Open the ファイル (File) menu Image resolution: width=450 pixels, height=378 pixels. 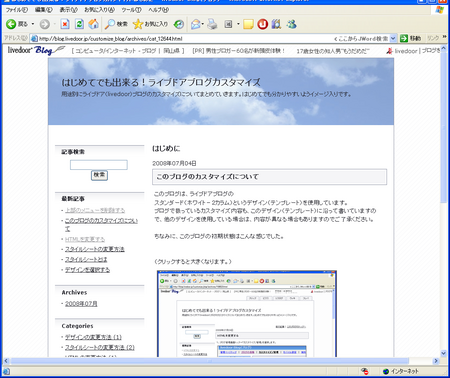click(16, 10)
